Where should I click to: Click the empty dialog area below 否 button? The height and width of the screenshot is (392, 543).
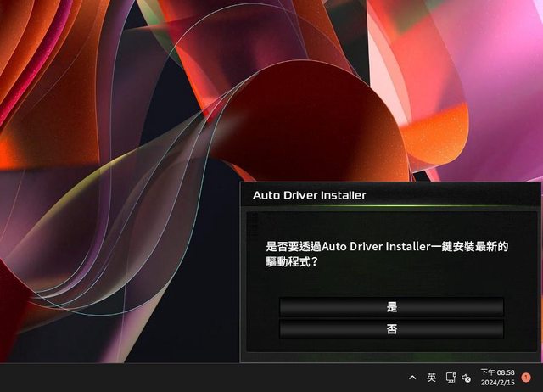[391, 345]
